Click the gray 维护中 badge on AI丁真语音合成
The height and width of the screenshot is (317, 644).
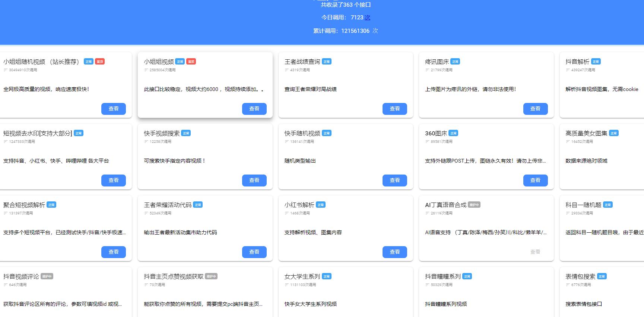[x=474, y=205]
